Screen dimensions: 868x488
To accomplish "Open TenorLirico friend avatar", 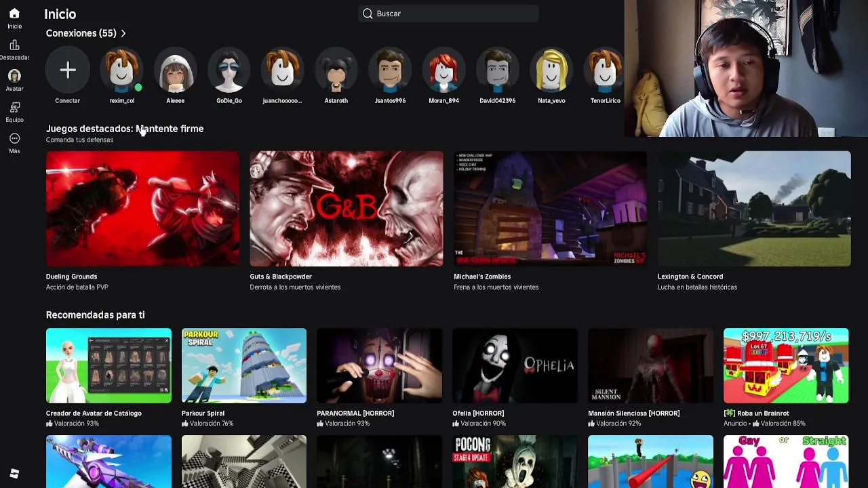I will coord(605,70).
